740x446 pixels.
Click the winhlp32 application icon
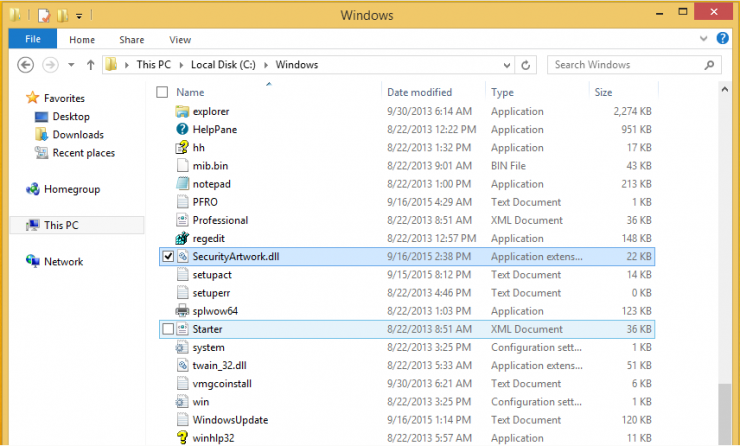pyautogui.click(x=182, y=438)
